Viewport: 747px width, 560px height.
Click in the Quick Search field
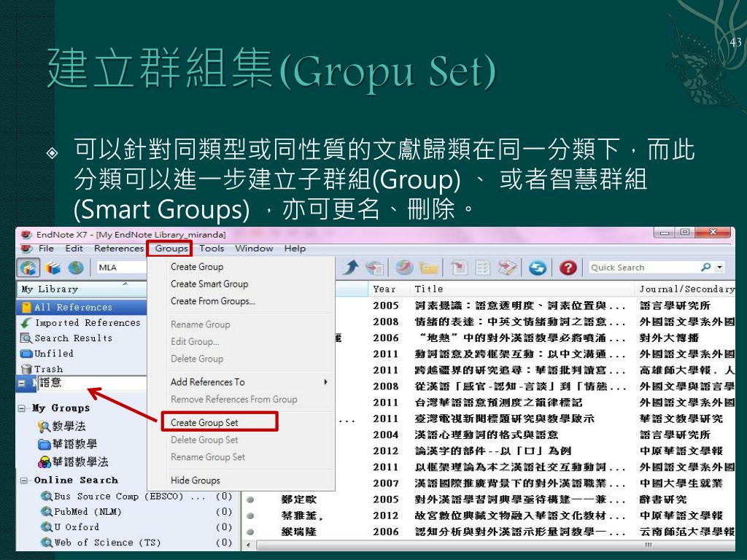pyautogui.click(x=644, y=267)
